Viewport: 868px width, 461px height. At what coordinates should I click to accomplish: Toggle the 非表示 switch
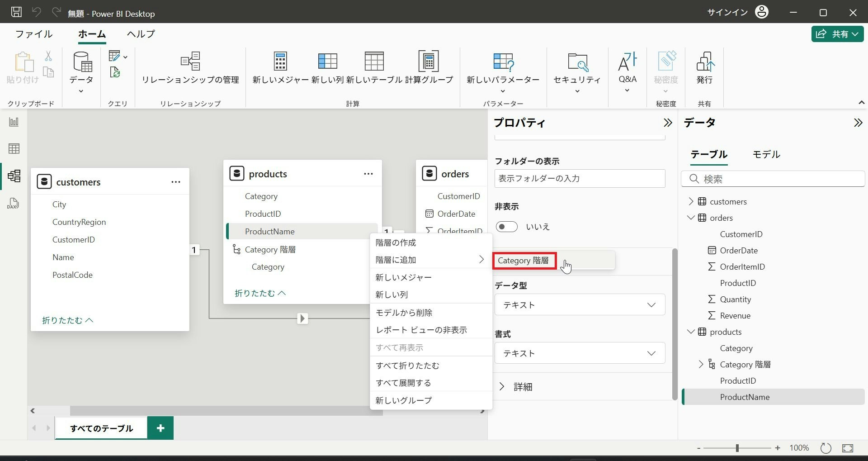pos(506,226)
